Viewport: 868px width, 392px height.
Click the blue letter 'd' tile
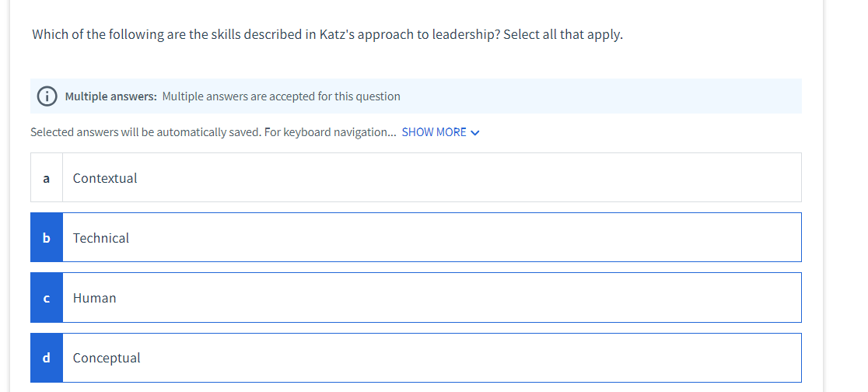point(47,358)
